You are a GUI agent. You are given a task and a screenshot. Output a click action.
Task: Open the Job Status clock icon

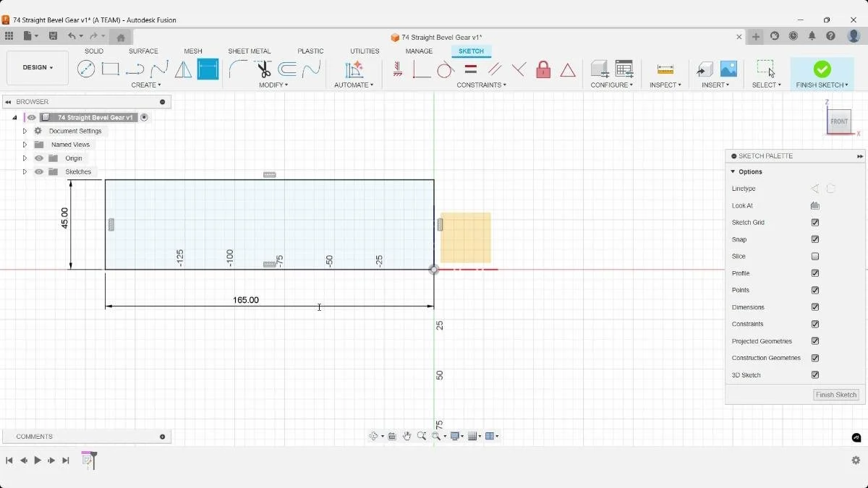point(793,36)
